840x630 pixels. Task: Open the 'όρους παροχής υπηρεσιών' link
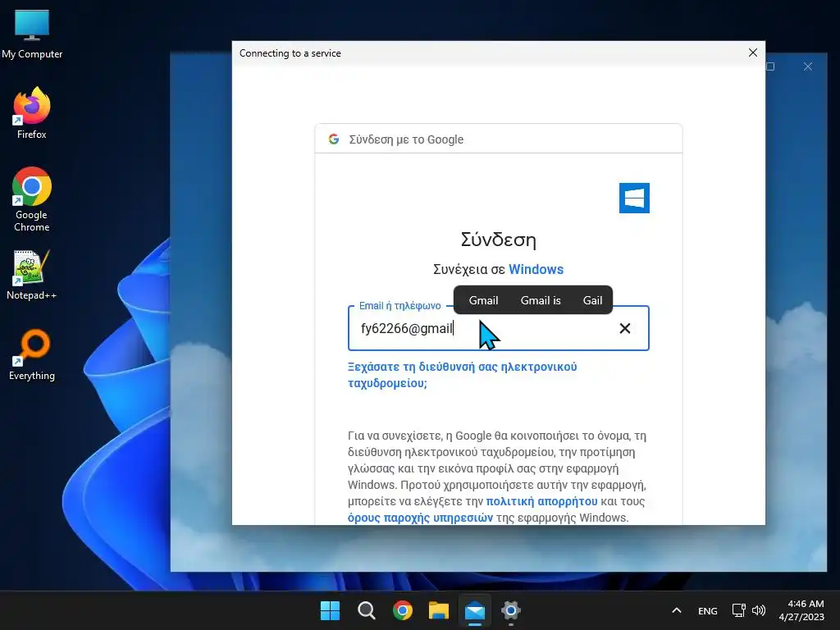coord(420,518)
